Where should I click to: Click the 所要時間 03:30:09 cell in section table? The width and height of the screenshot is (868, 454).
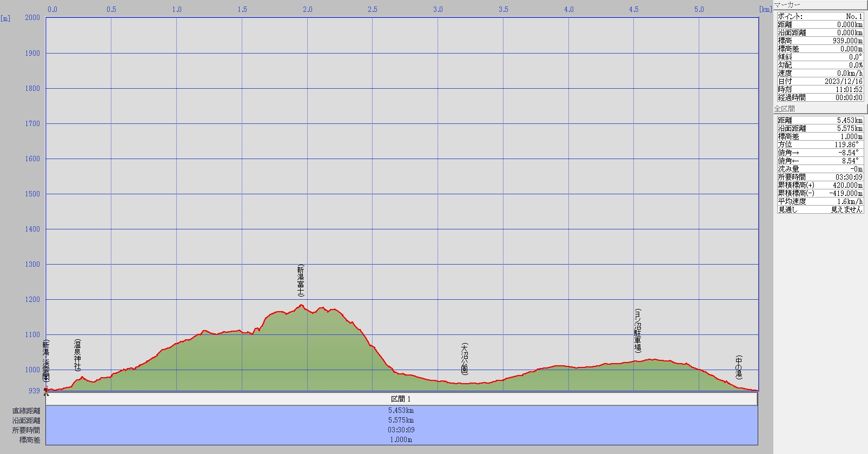coord(401,430)
